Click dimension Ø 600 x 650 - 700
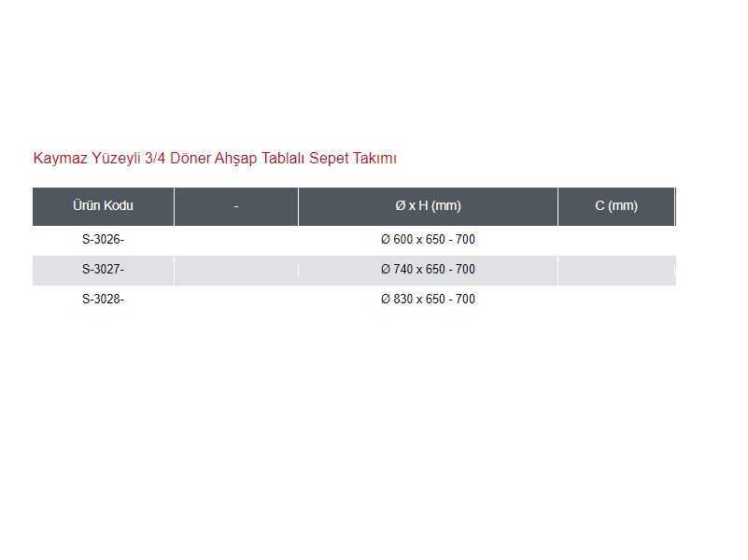Image resolution: width=748 pixels, height=560 pixels. tap(428, 239)
